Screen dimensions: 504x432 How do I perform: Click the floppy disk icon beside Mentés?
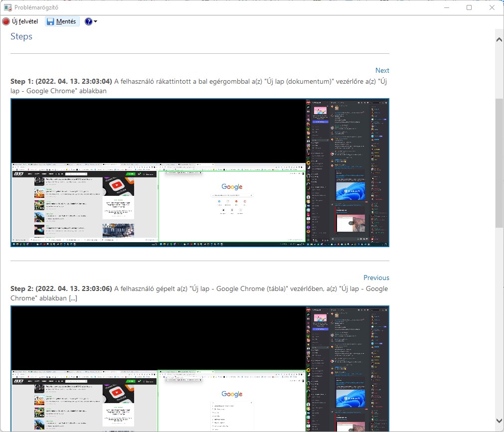(50, 21)
